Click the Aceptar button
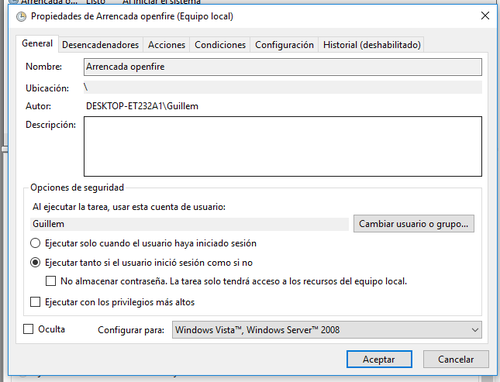Viewport: 500px width, 382px height. coord(379,359)
